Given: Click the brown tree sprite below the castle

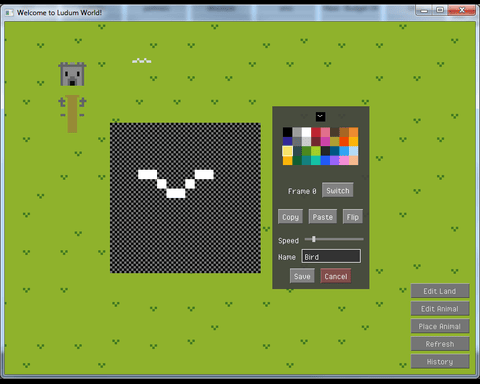Looking at the screenshot, I should click(x=72, y=114).
